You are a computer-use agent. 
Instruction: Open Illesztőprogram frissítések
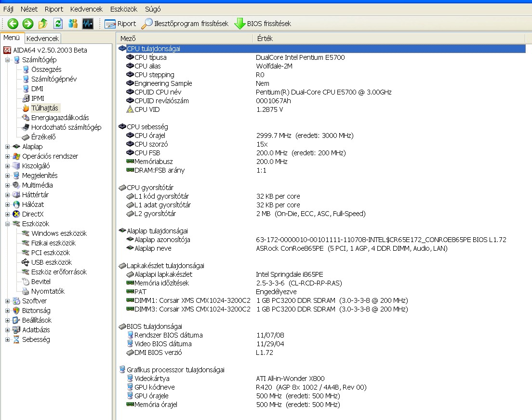[x=185, y=24]
